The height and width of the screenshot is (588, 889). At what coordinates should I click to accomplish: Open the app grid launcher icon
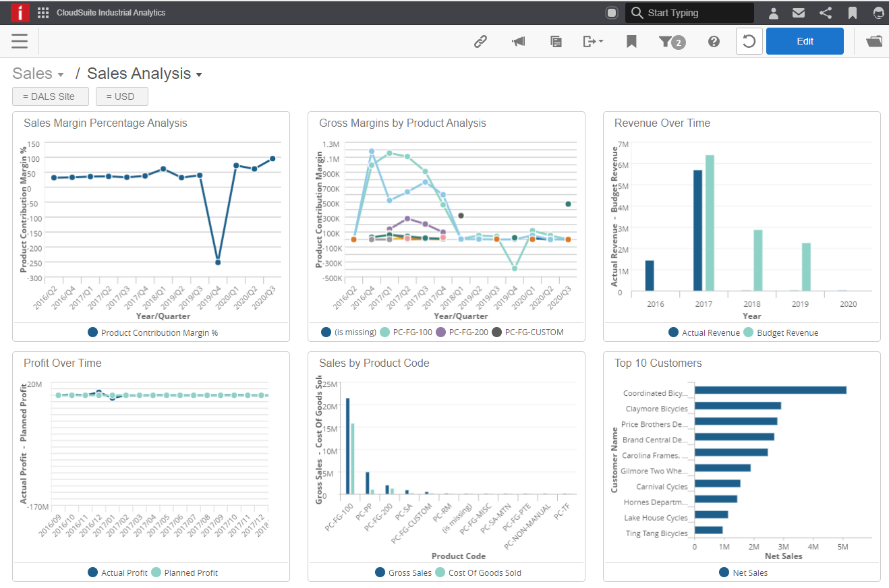pyautogui.click(x=43, y=13)
